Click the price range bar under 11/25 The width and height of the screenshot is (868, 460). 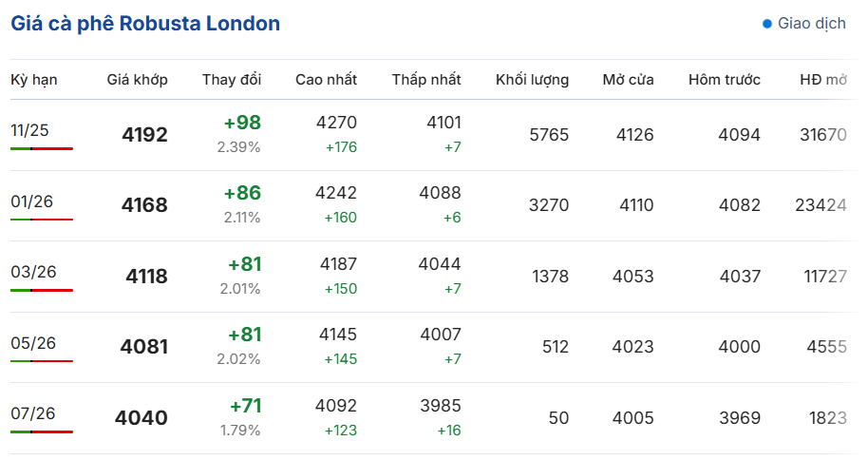(42, 148)
